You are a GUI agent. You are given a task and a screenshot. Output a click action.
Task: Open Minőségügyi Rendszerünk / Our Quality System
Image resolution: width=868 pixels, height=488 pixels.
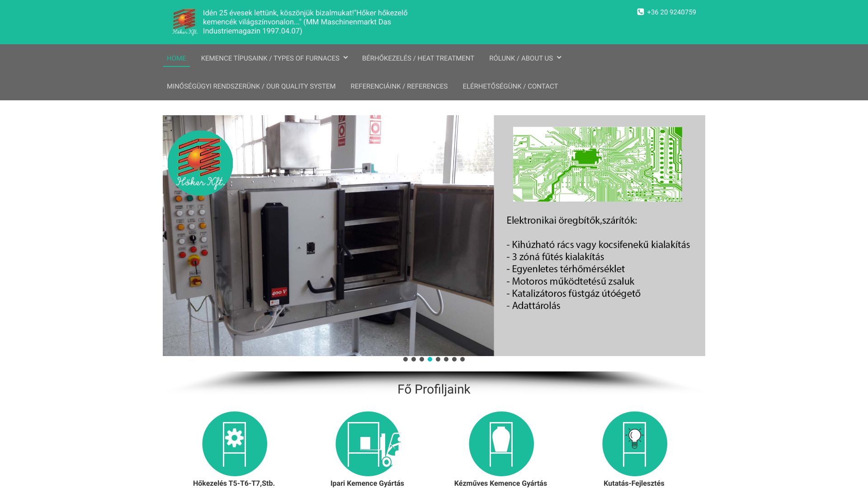[x=251, y=86]
